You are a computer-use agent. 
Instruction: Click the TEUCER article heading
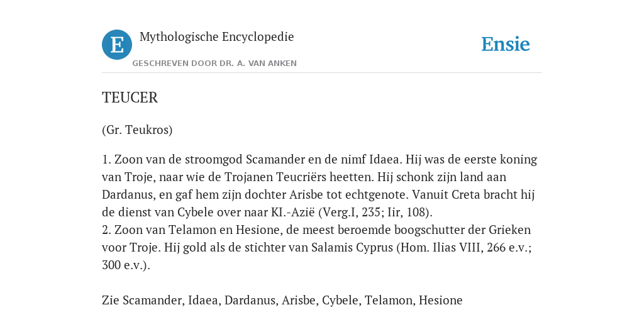130,97
